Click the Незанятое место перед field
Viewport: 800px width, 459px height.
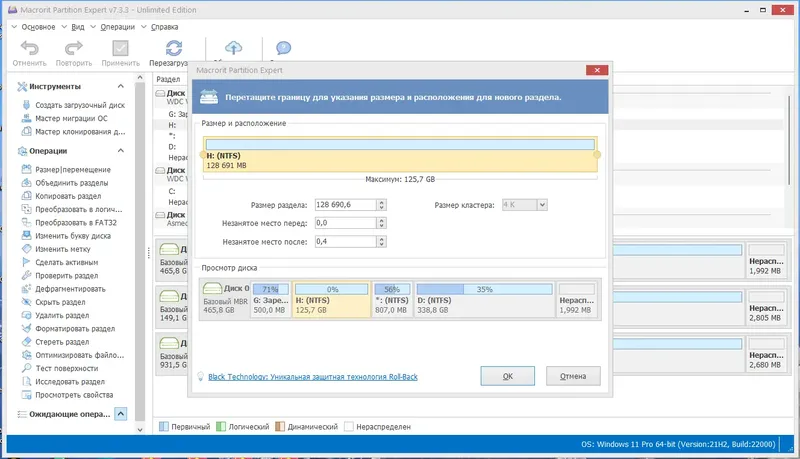(346, 223)
